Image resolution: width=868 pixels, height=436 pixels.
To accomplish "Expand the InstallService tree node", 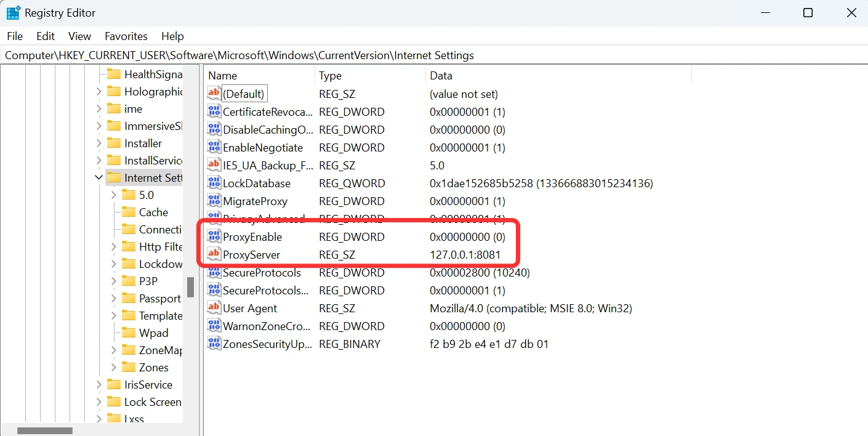I will (98, 161).
